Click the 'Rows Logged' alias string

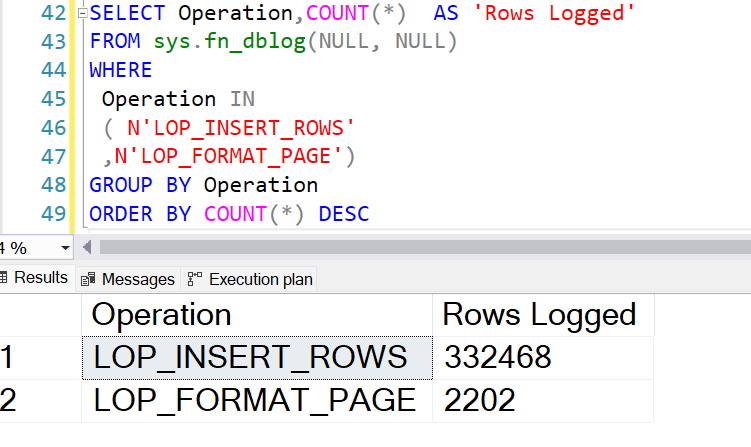(554, 13)
